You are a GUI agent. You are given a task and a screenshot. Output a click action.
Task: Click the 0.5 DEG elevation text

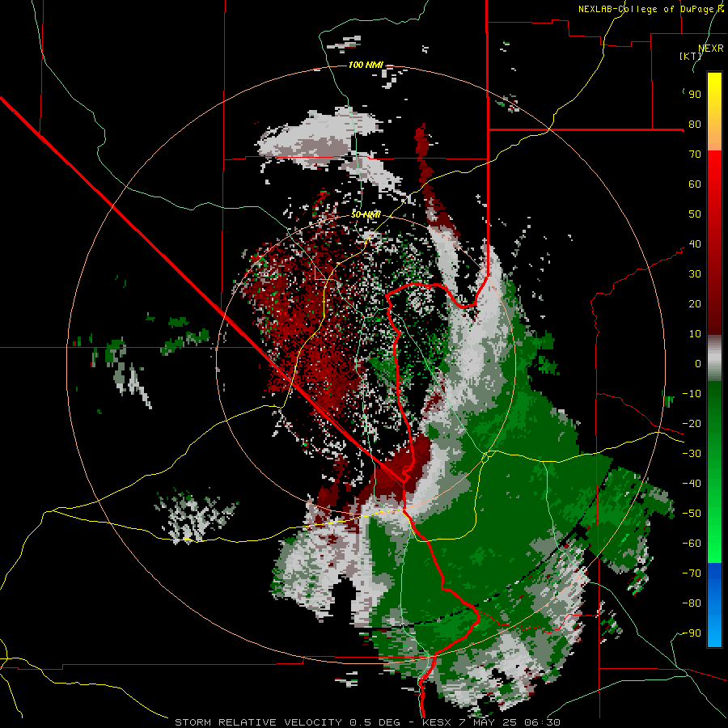[374, 722]
